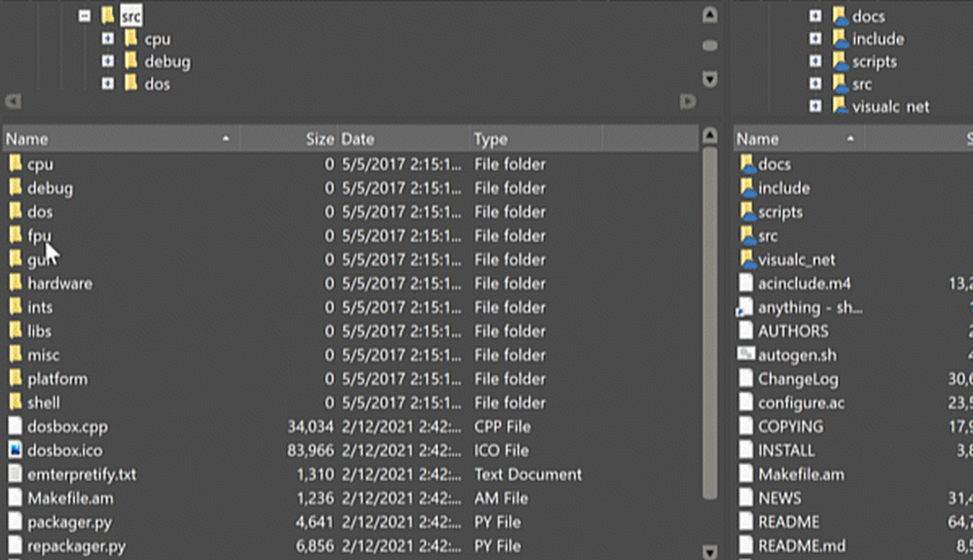
Task: Select scripts folder in right tree
Action: (875, 61)
